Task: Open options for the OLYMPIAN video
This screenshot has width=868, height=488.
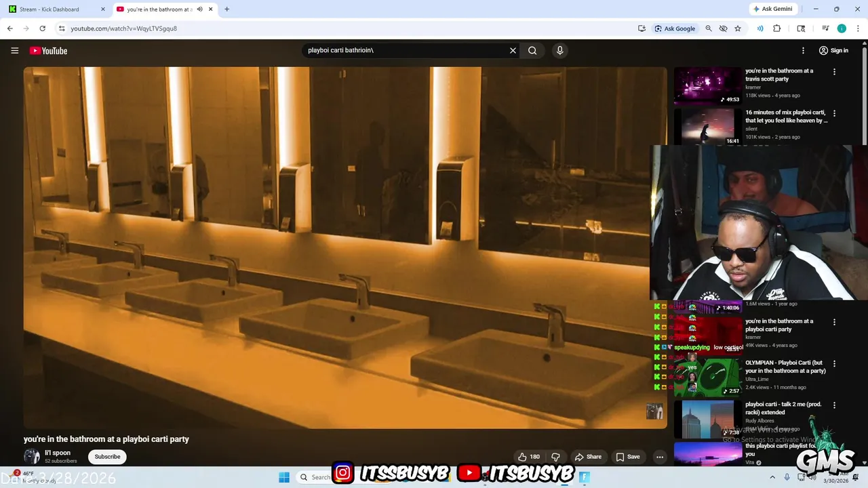Action: point(834,363)
